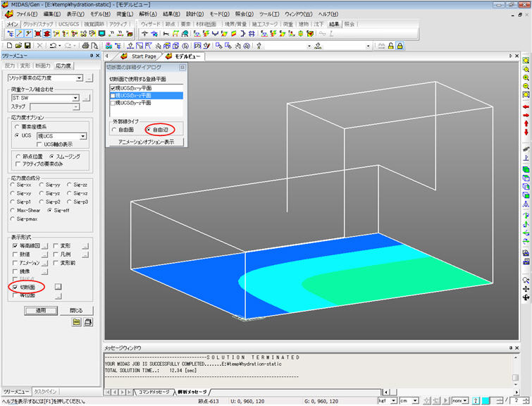Screen dimensions: 532x406
Task: Click the printer icon below Close button
Action: [x=88, y=322]
